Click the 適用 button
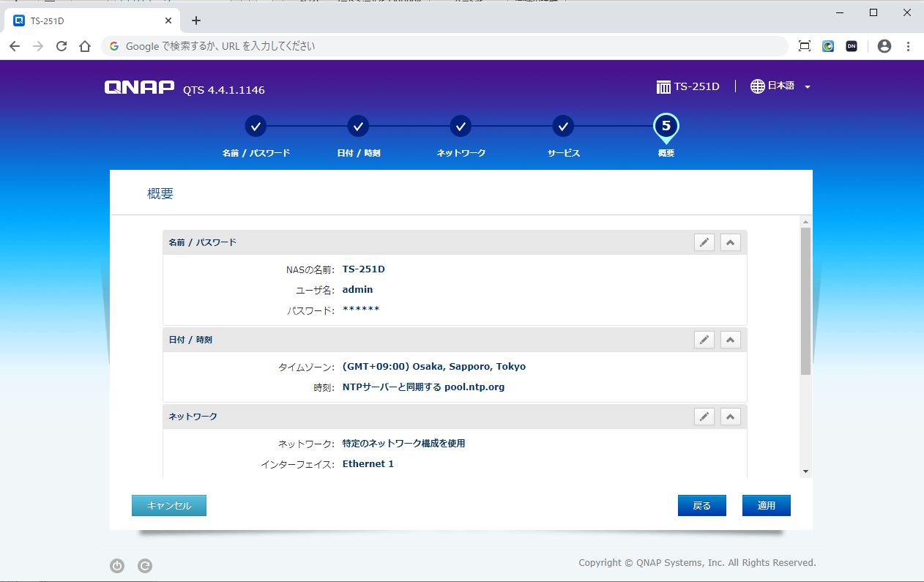Image resolution: width=924 pixels, height=582 pixels. coord(766,506)
